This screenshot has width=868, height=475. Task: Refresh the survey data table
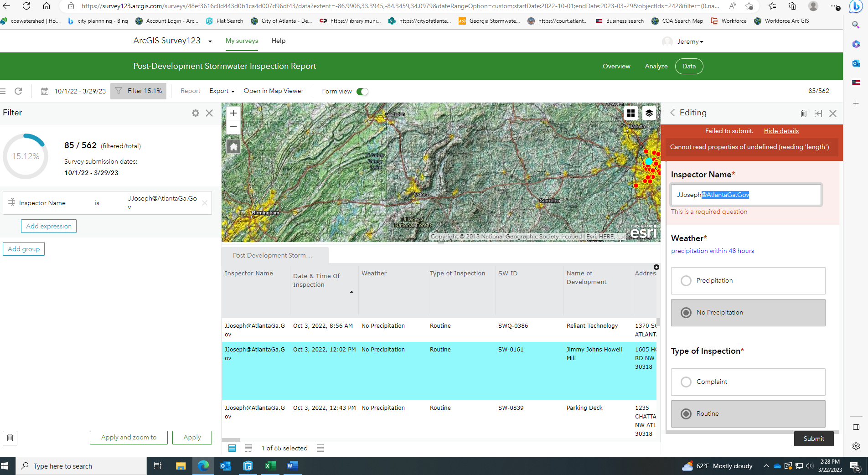click(x=18, y=91)
